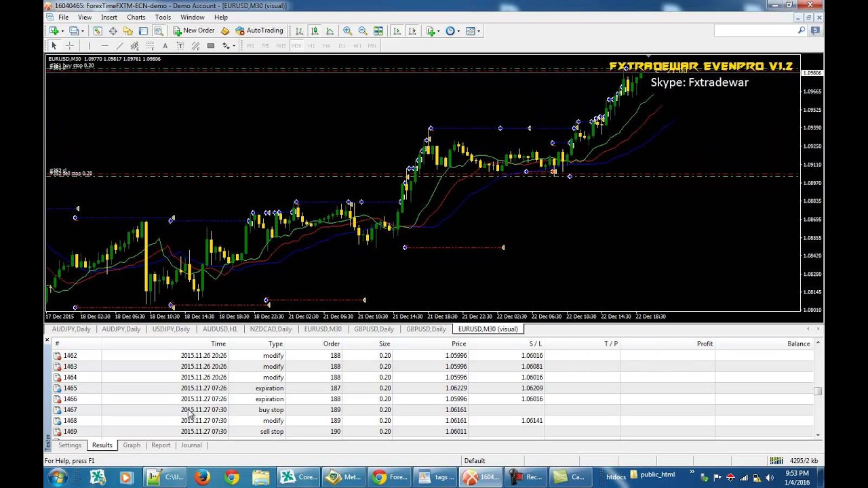This screenshot has width=868, height=488.
Task: Click the New Order button
Action: coord(193,30)
